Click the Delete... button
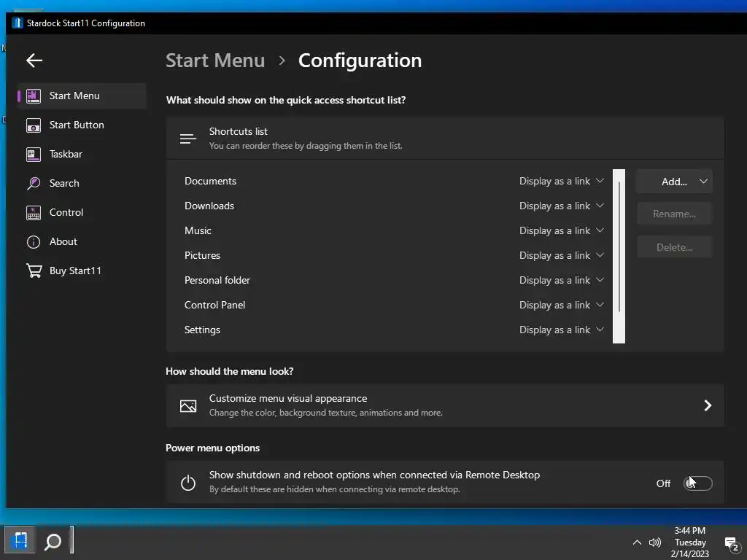Screen dimensions: 747x560 pos(675,247)
